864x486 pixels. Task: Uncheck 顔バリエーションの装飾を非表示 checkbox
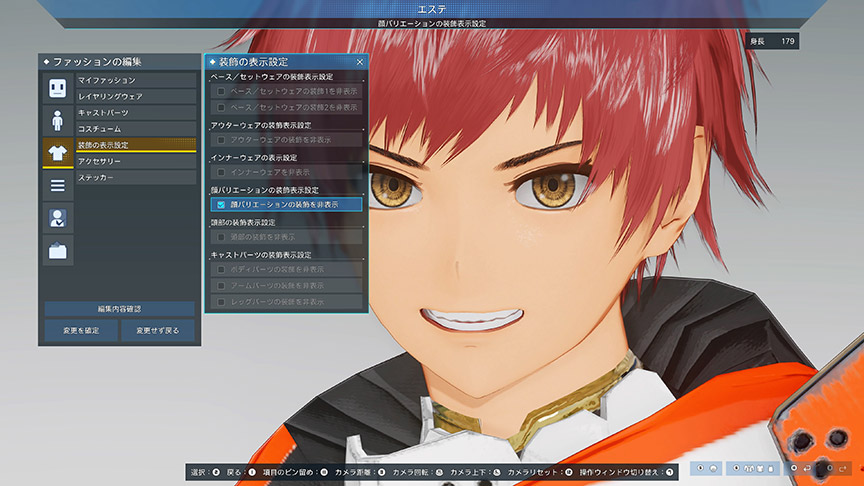(221, 204)
